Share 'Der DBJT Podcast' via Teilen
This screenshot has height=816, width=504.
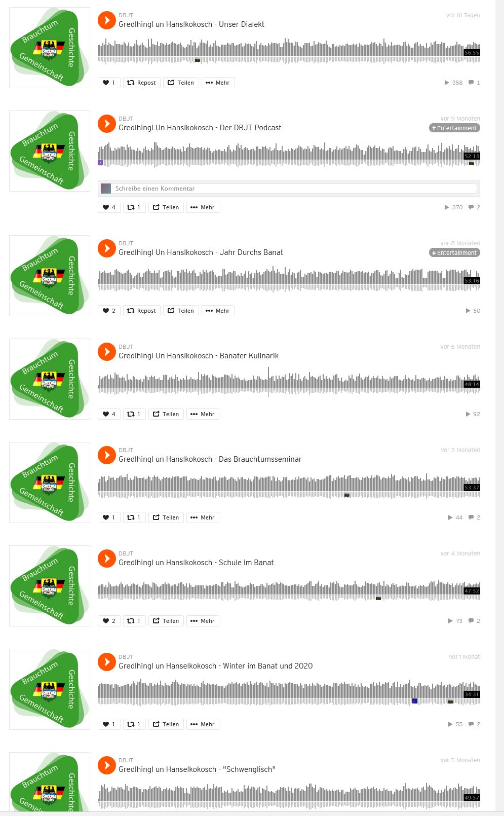[x=166, y=207]
